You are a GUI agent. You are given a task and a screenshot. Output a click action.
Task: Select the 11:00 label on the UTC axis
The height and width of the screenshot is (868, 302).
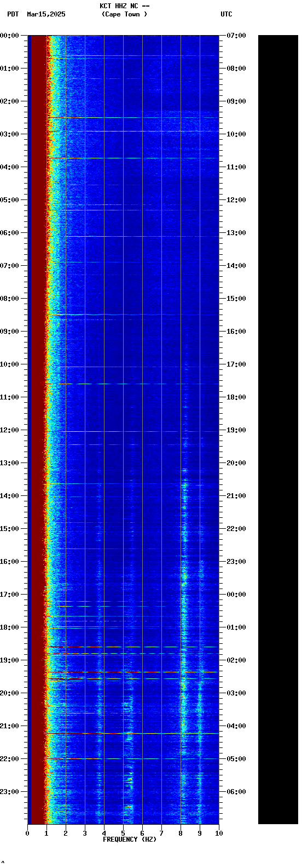coord(236,167)
